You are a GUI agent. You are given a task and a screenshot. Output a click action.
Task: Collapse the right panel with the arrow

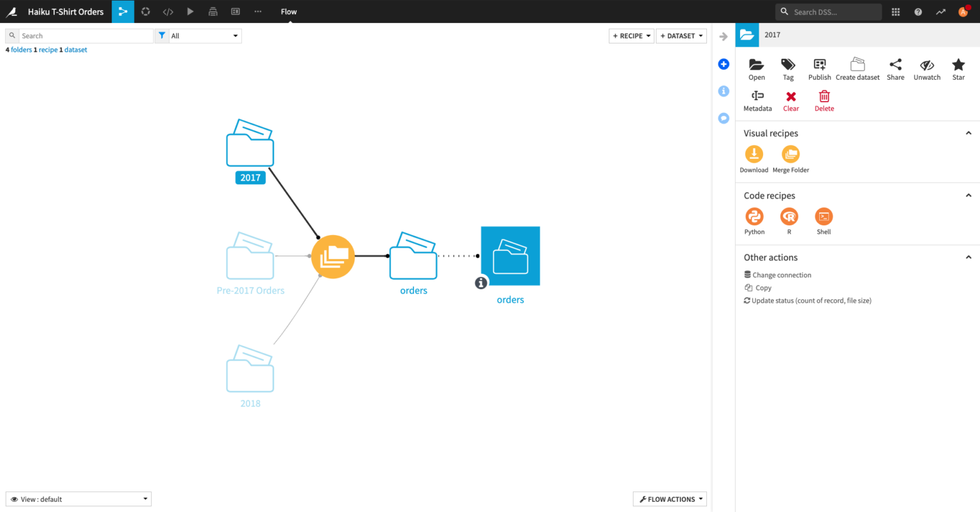[724, 36]
